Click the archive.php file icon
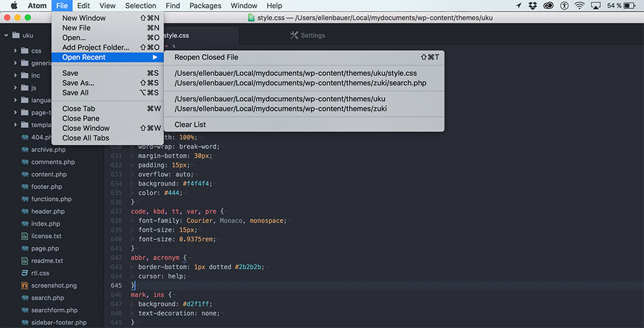 (24, 150)
